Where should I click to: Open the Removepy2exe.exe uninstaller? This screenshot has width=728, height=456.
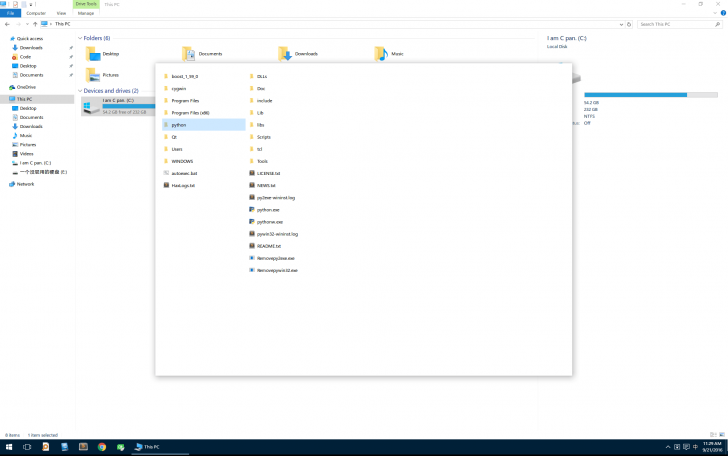point(276,257)
